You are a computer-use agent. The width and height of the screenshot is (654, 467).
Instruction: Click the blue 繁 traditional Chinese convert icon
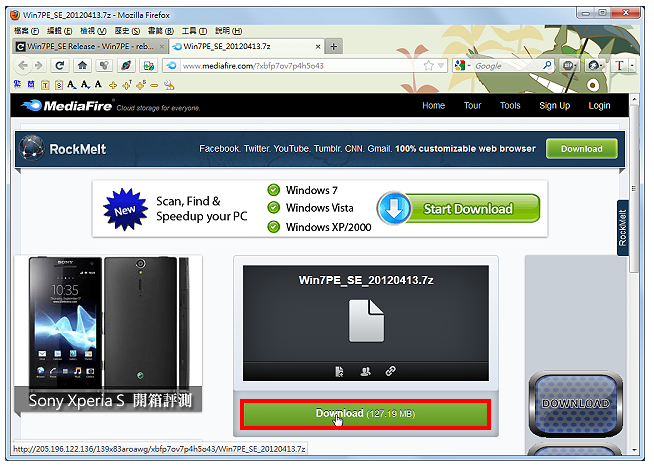tap(18, 85)
